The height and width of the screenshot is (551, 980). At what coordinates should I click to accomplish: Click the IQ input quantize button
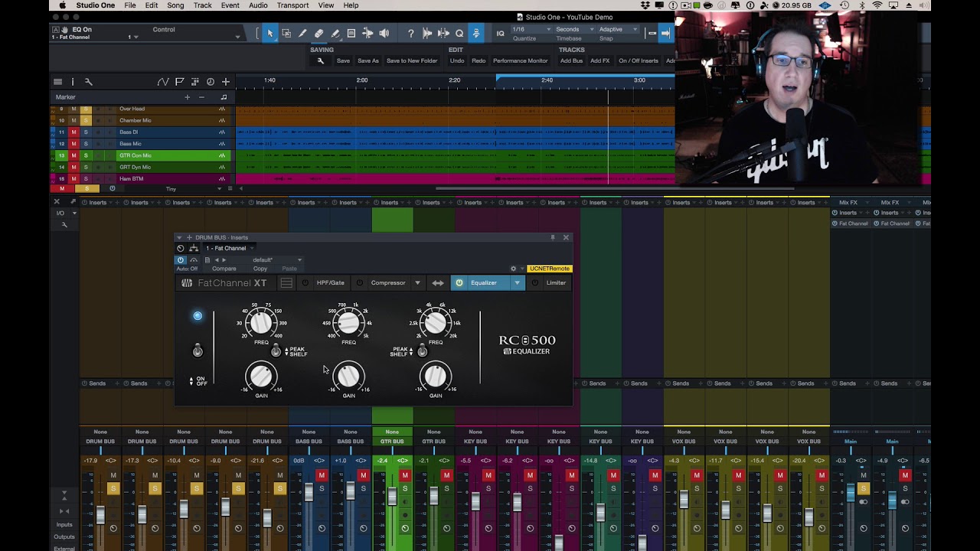[x=500, y=33]
